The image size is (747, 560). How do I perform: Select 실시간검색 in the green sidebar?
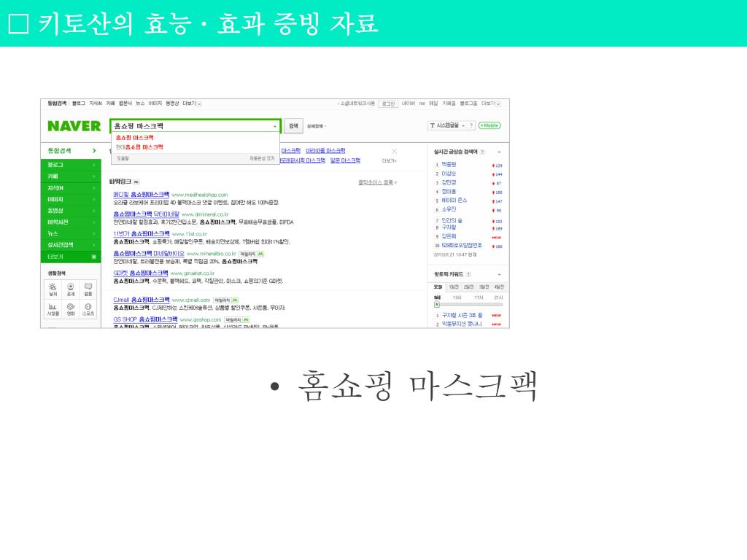(71, 245)
